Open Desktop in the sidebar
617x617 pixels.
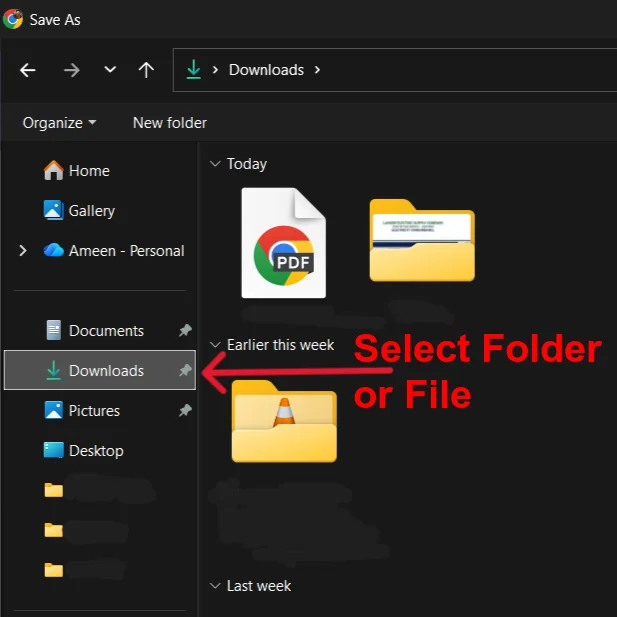tap(83, 451)
